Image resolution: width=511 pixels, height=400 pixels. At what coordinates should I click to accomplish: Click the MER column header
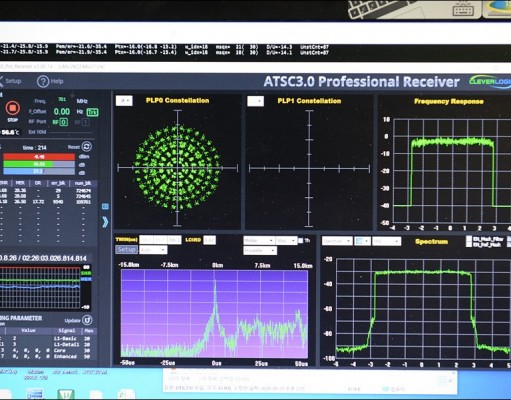(20, 183)
